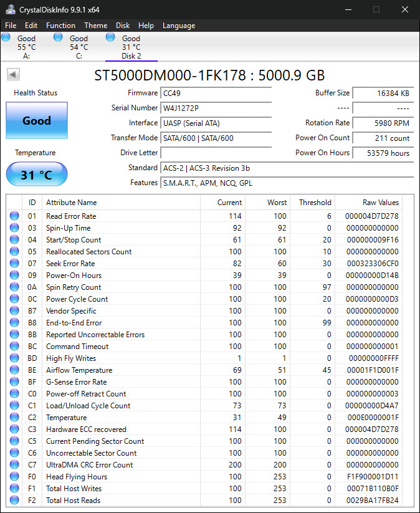Screen dimensions: 420x513
Task: Click the Transfer Mode field SATA/600
Action: [x=216, y=138]
